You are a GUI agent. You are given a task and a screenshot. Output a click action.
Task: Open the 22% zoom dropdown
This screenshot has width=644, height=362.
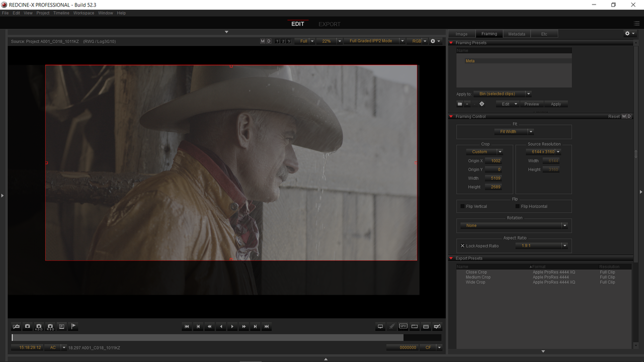329,41
